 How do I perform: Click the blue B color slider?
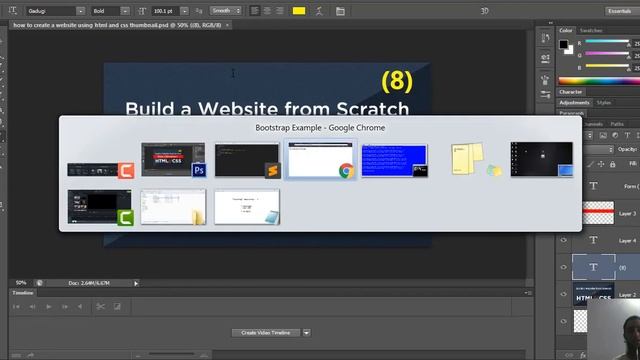click(607, 66)
